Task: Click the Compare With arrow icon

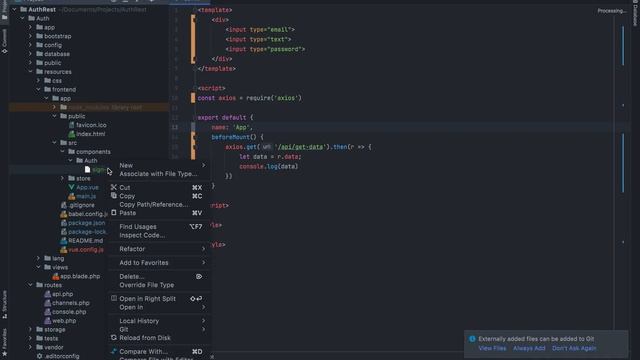Action: pos(114,351)
